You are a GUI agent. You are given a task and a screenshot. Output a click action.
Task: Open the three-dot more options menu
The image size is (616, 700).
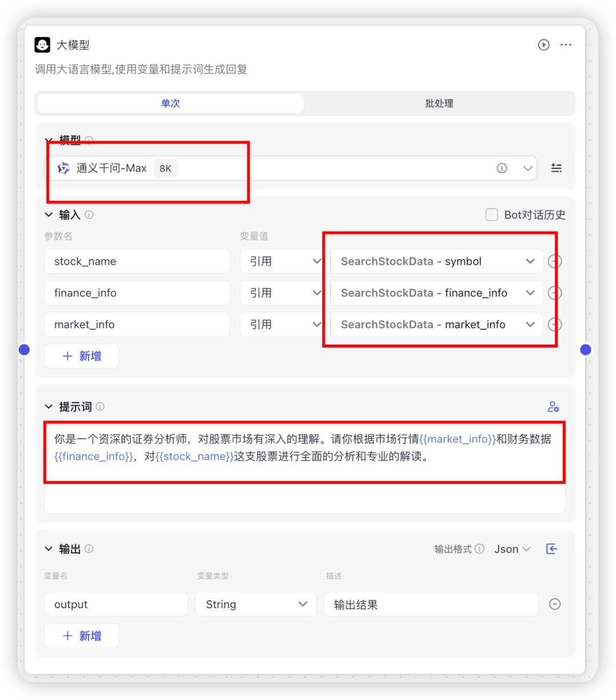coord(566,44)
